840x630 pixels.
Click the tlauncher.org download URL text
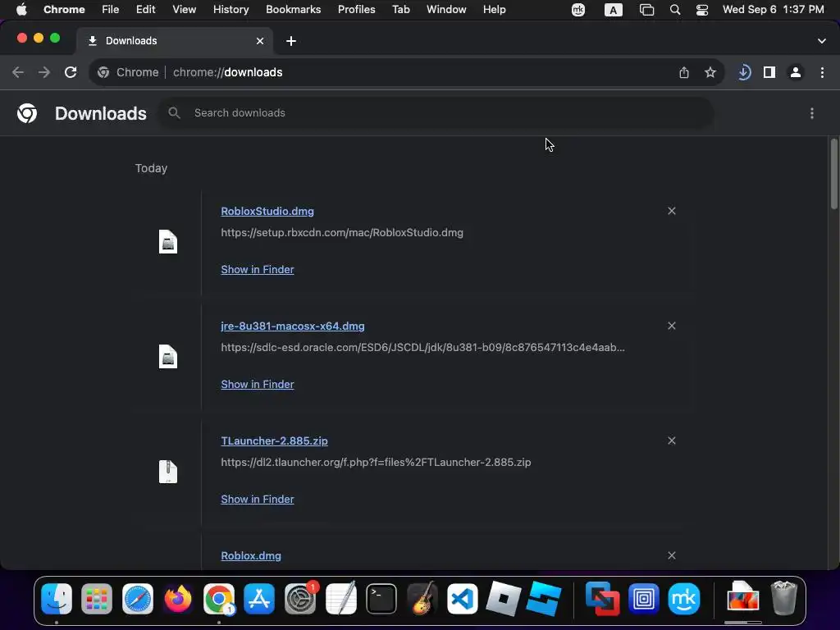376,463
